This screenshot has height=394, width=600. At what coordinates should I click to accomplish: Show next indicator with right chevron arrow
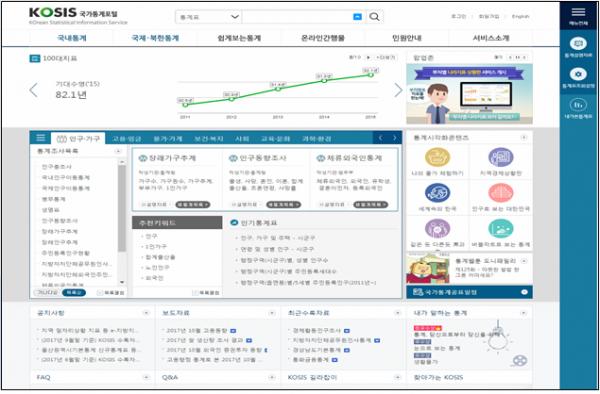pyautogui.click(x=398, y=90)
